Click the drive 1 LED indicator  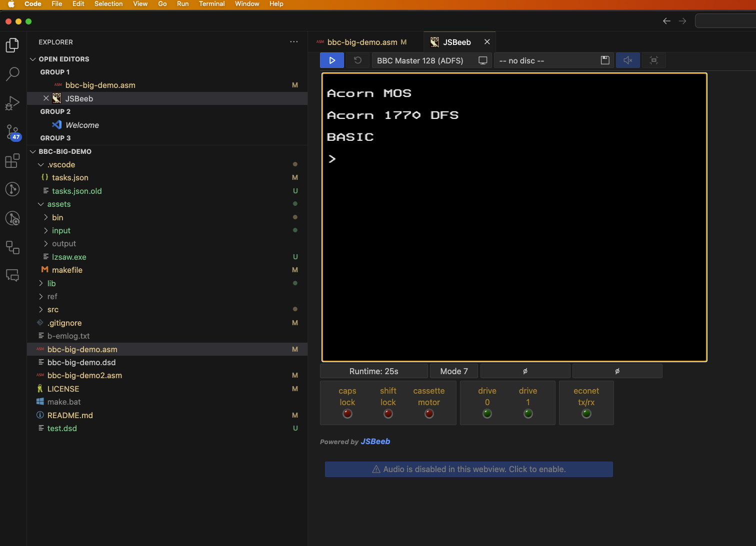(x=528, y=414)
